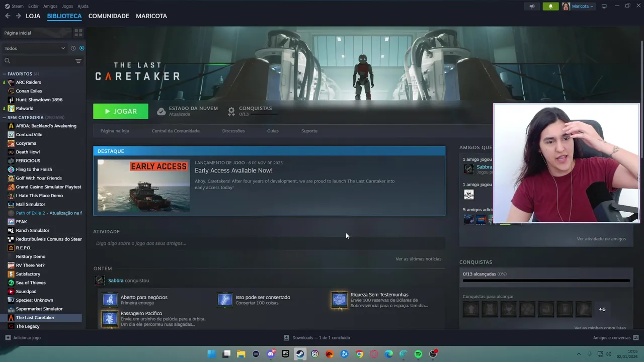Open File Explorer from the taskbar
644x362 pixels.
pyautogui.click(x=241, y=354)
